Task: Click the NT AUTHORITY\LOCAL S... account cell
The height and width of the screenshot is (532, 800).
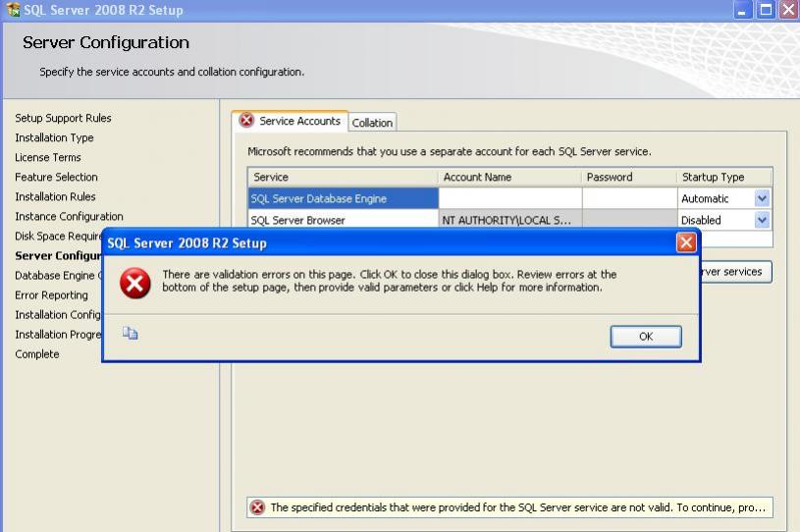Action: [509, 220]
